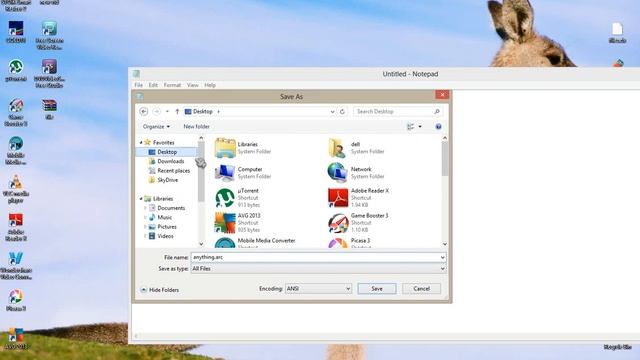
Task: Open the Help question mark icon
Action: click(438, 127)
